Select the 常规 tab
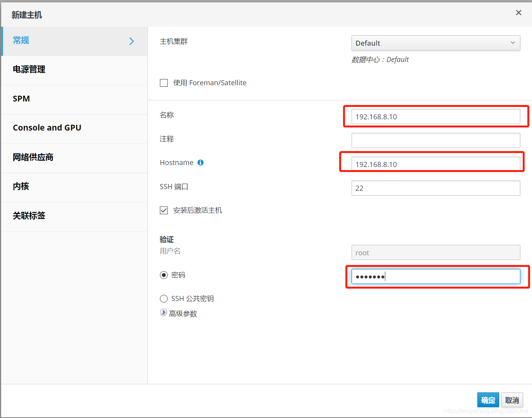Image resolution: width=532 pixels, height=418 pixels. click(x=74, y=41)
